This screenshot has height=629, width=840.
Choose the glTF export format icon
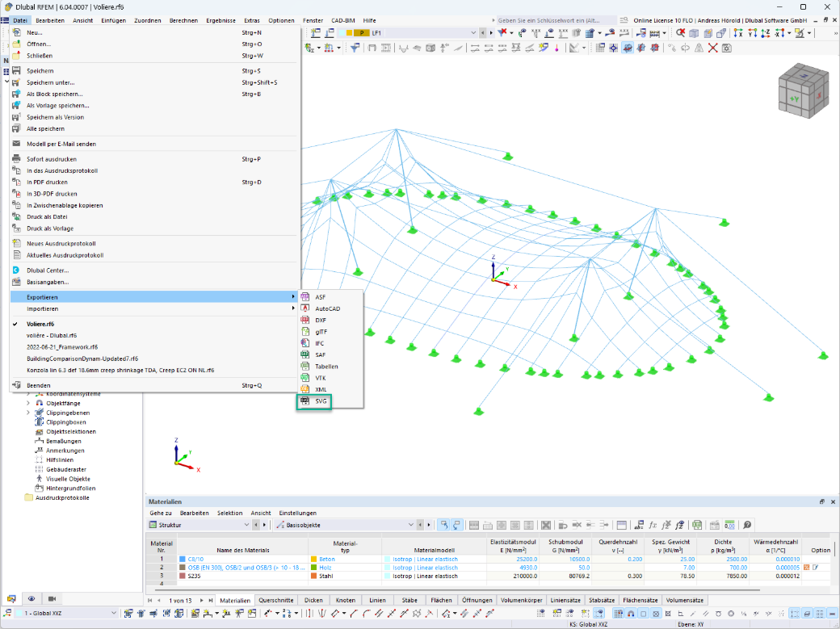tap(304, 332)
